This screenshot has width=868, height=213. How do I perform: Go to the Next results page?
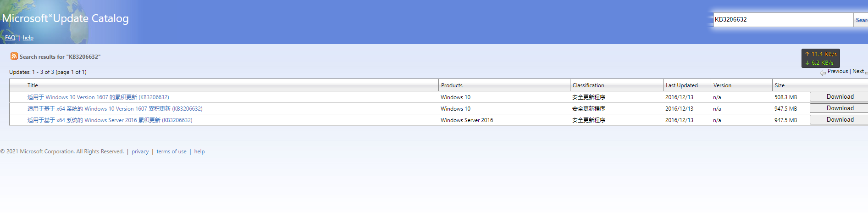pos(858,71)
